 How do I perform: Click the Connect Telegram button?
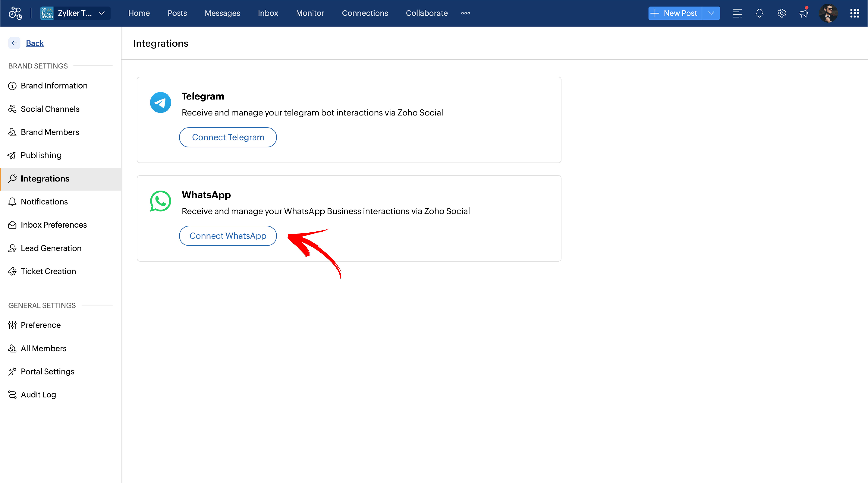coord(228,137)
